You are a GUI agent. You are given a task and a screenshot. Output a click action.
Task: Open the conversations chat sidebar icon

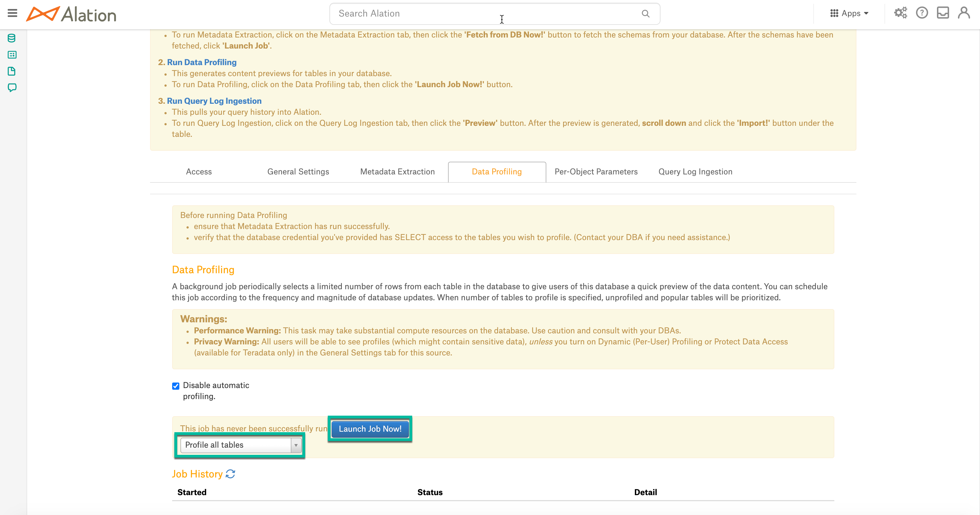[12, 88]
